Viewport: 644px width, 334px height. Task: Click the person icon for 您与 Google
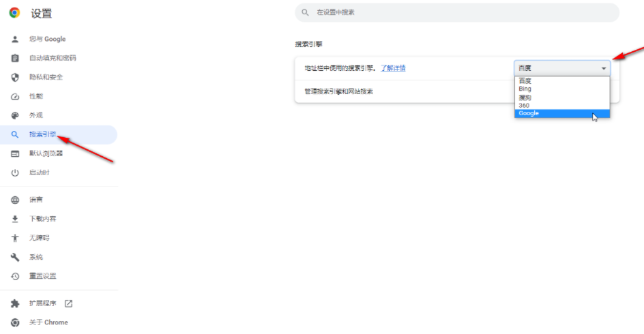coord(15,39)
